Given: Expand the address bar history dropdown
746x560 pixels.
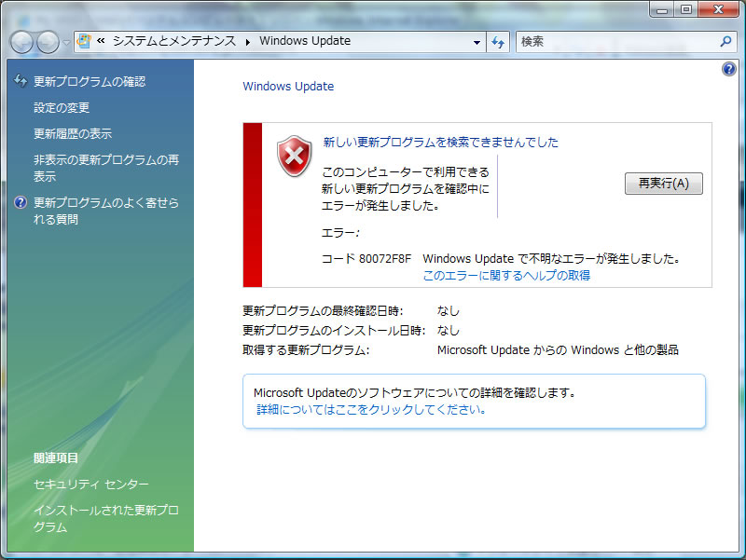Looking at the screenshot, I should [x=477, y=42].
